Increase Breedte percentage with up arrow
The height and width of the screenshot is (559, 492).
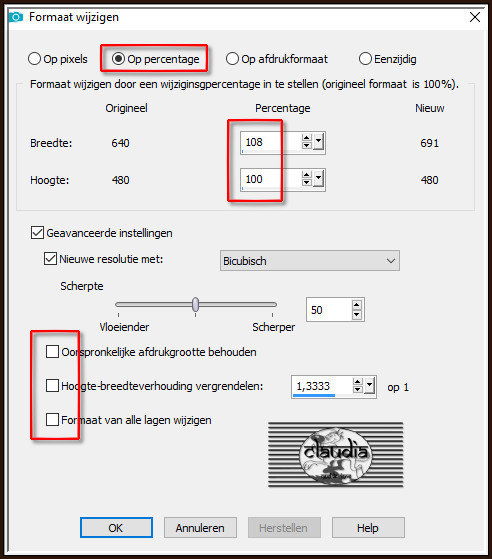[x=307, y=138]
